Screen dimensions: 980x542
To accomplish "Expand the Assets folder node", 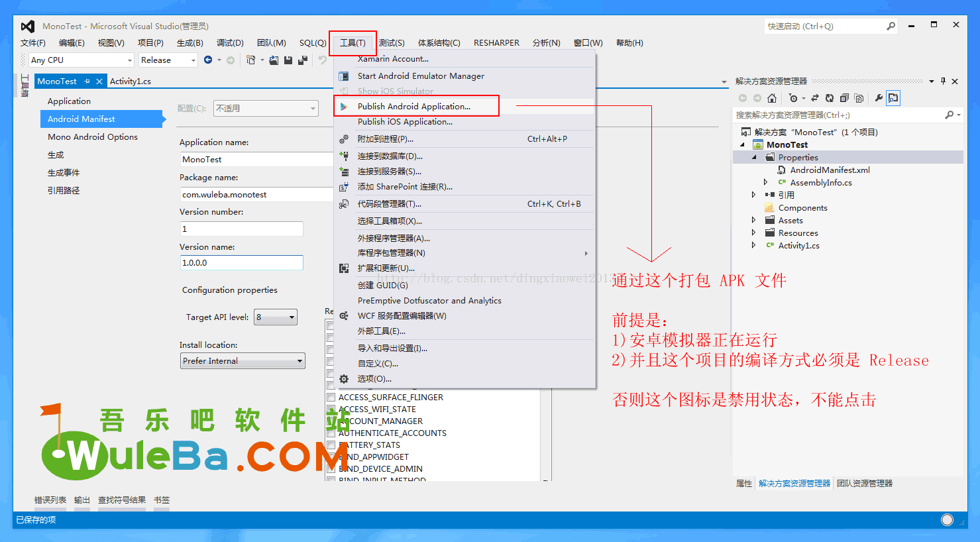I will click(754, 220).
